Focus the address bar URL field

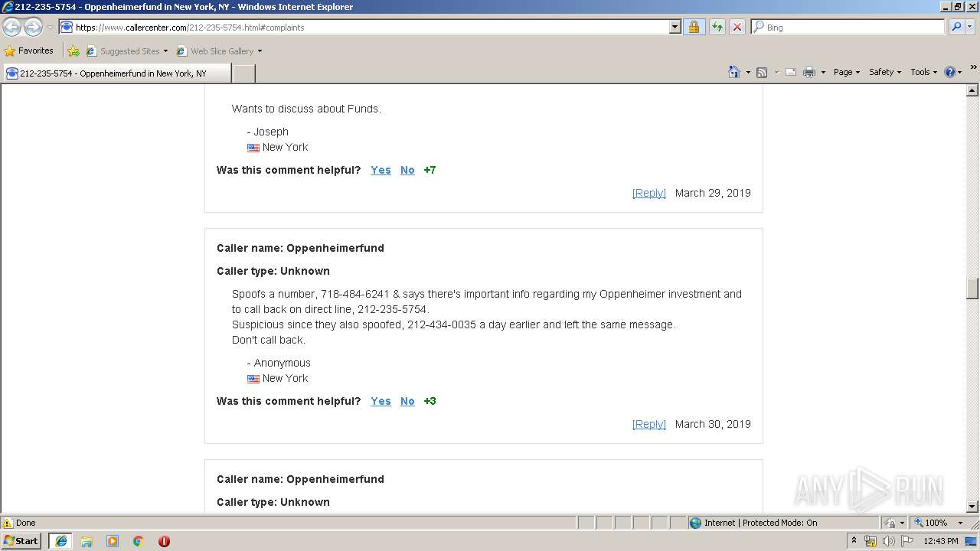pos(364,27)
